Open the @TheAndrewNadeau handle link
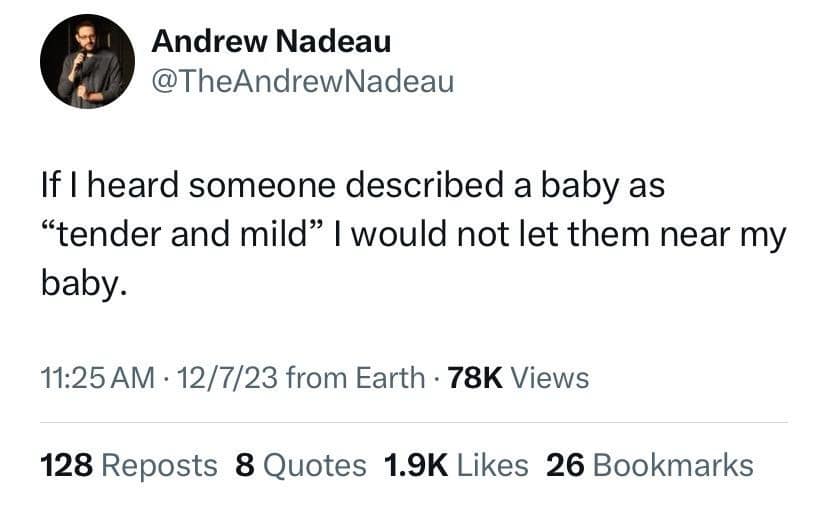The height and width of the screenshot is (506, 828). 302,81
